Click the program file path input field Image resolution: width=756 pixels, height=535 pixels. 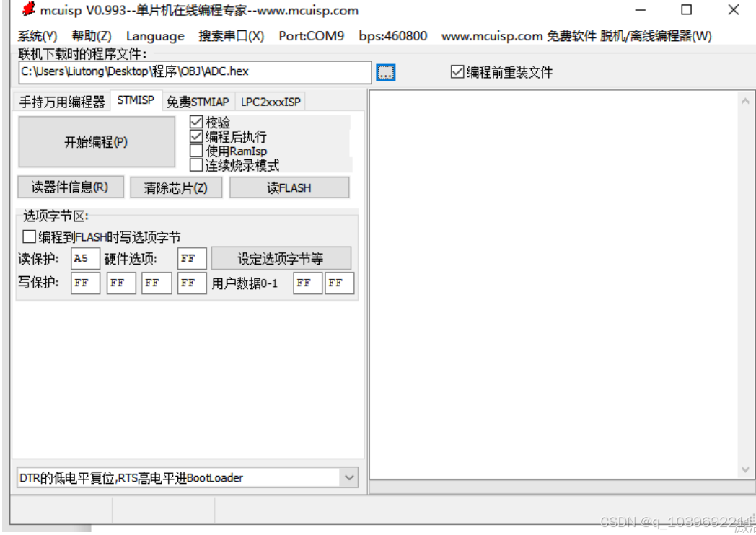pos(195,72)
